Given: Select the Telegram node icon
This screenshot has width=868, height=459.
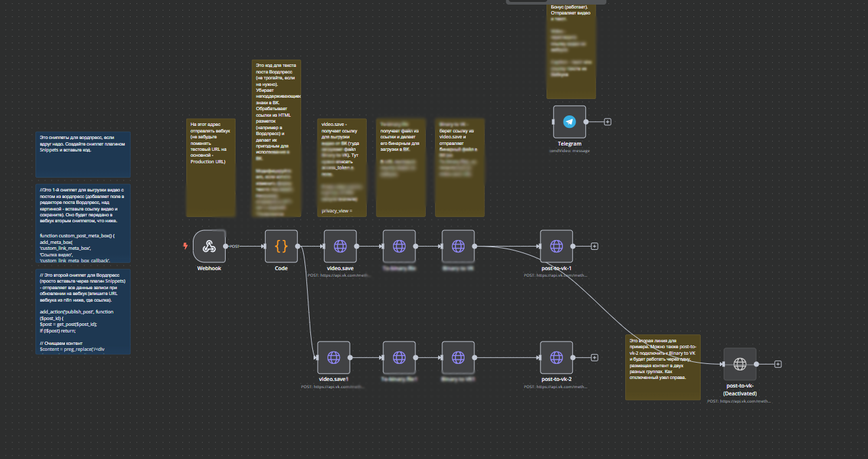Looking at the screenshot, I should click(569, 121).
